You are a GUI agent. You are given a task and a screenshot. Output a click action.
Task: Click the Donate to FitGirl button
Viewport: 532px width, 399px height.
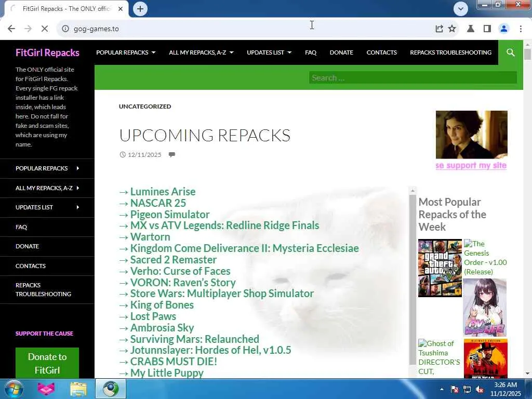point(47,363)
